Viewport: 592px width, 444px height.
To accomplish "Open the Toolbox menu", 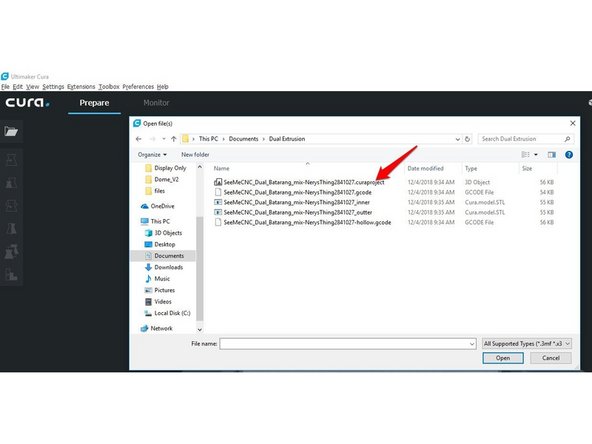I will (x=109, y=86).
